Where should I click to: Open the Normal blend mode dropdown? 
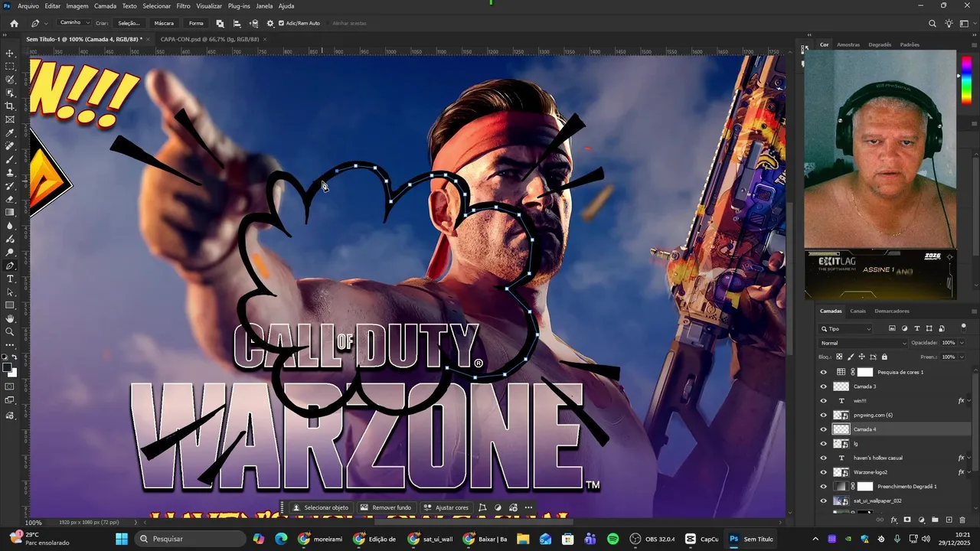(862, 343)
